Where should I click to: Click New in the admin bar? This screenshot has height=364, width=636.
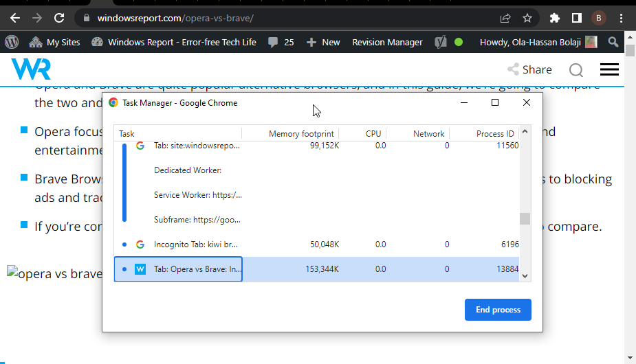tap(323, 42)
